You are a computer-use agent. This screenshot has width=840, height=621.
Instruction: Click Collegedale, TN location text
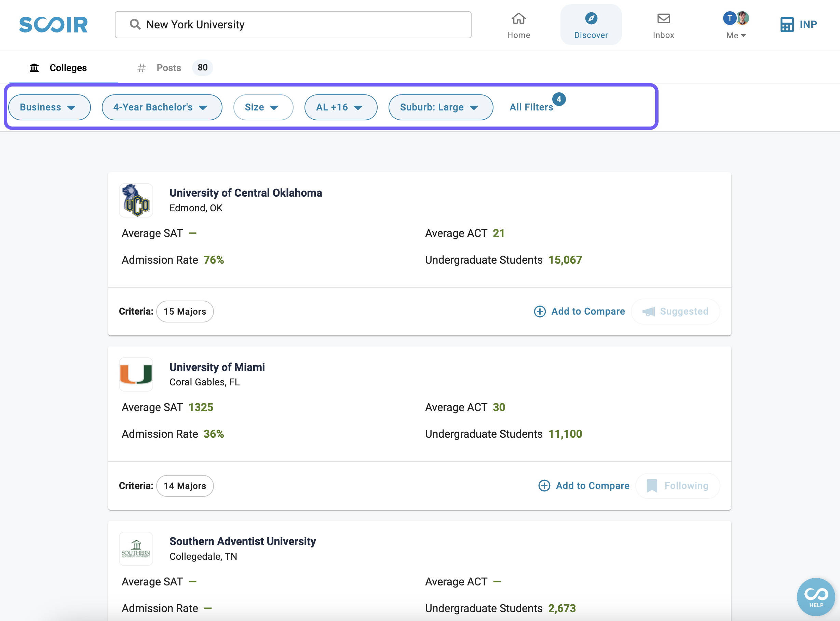tap(203, 556)
